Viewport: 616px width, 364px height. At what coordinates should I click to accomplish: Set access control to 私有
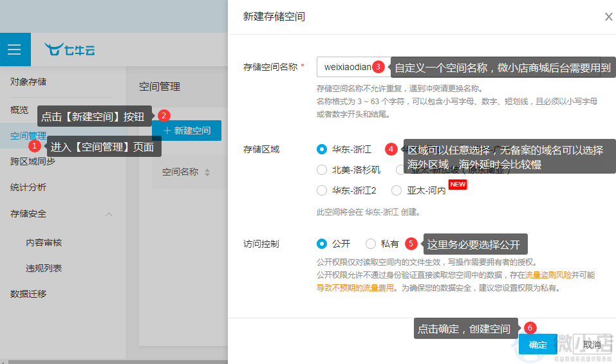[x=371, y=244]
